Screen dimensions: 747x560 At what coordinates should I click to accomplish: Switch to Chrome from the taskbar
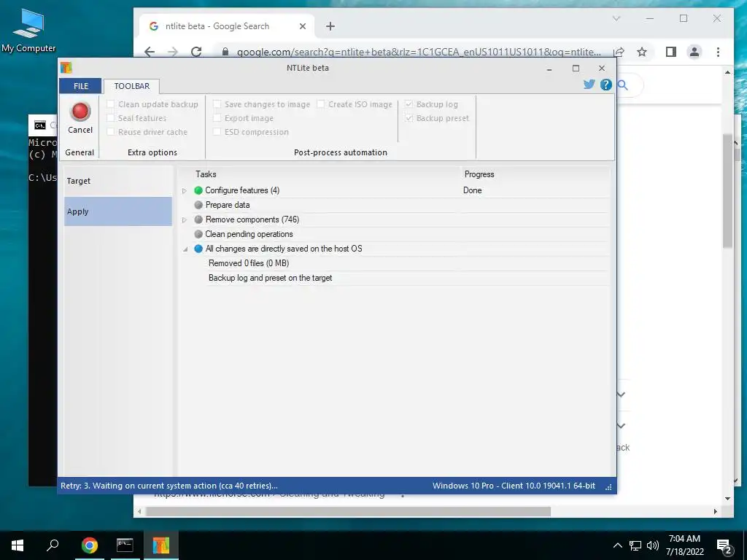[89, 545]
